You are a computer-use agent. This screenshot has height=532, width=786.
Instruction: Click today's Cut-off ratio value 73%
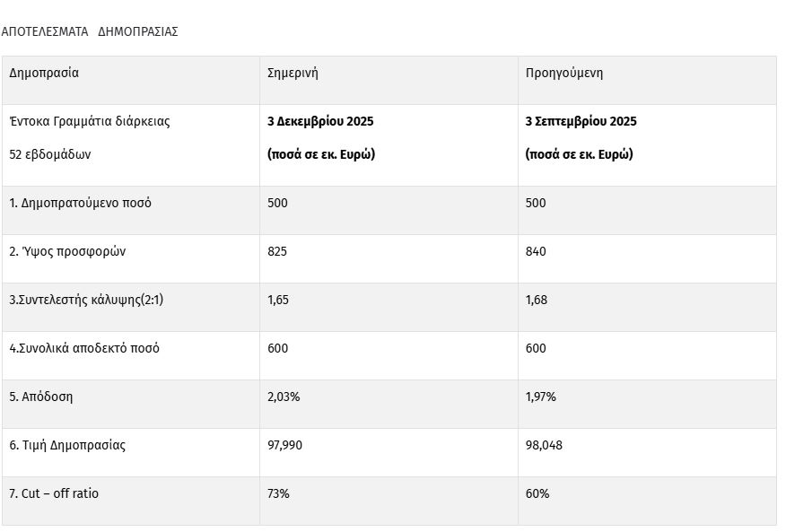tap(278, 493)
